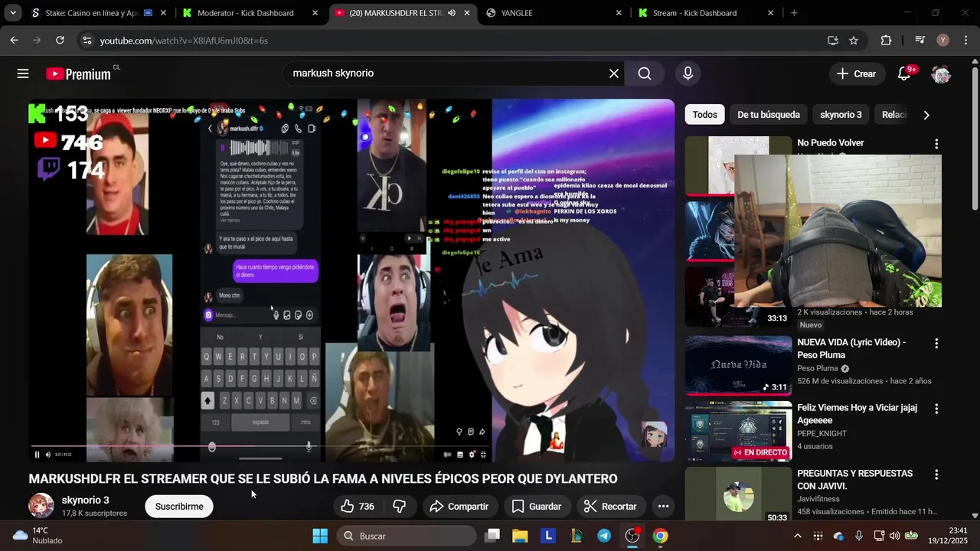Open the tab search dropdown in Chrome
Image resolution: width=980 pixels, height=551 pixels.
tap(13, 13)
